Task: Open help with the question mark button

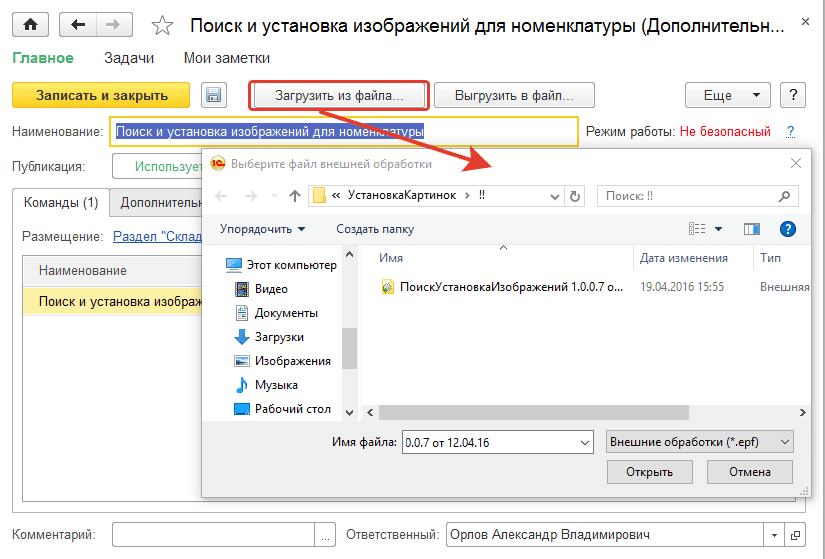Action: (793, 95)
